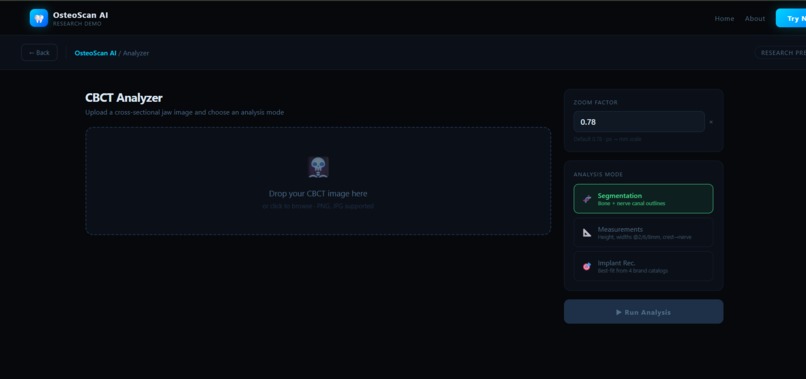Click the OsteoScan AI header title text
The height and width of the screenshot is (379, 806).
[x=80, y=15]
